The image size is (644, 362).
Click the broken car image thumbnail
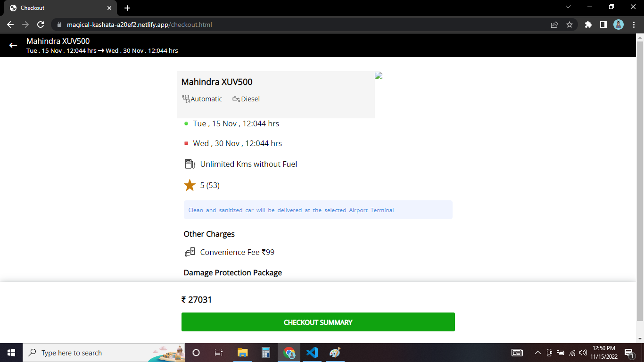click(379, 75)
